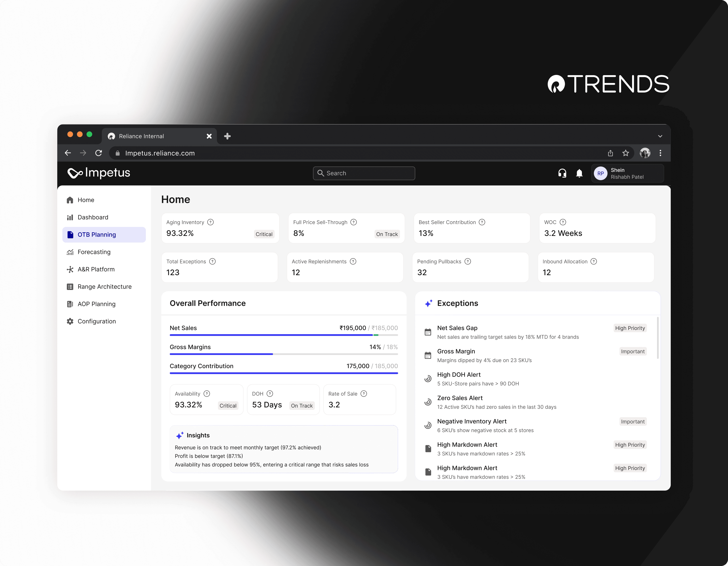728x566 pixels.
Task: Open the notifications bell
Action: [x=579, y=173]
